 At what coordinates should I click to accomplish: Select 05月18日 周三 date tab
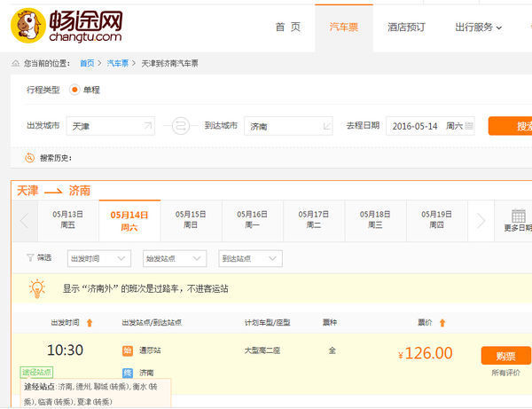[x=375, y=220]
